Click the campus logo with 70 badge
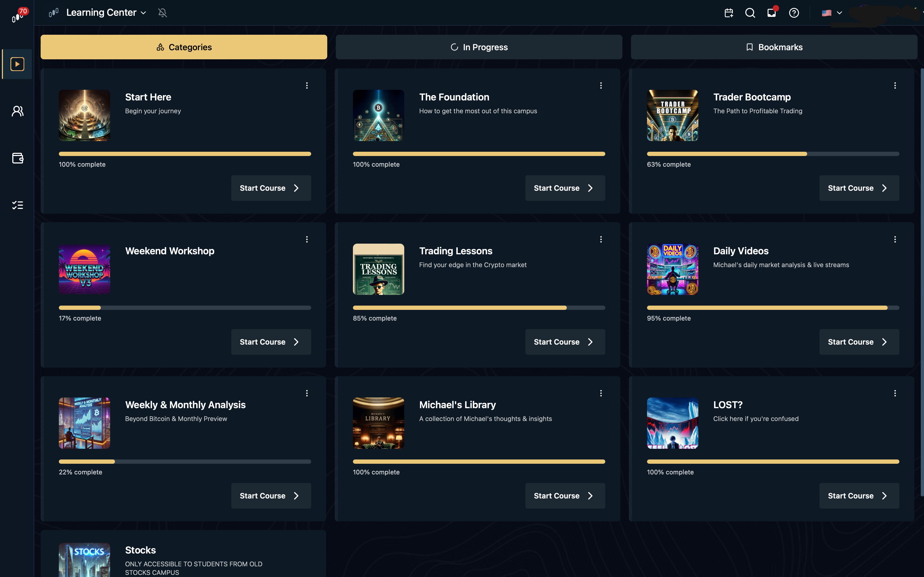Image resolution: width=924 pixels, height=577 pixels. point(17,16)
